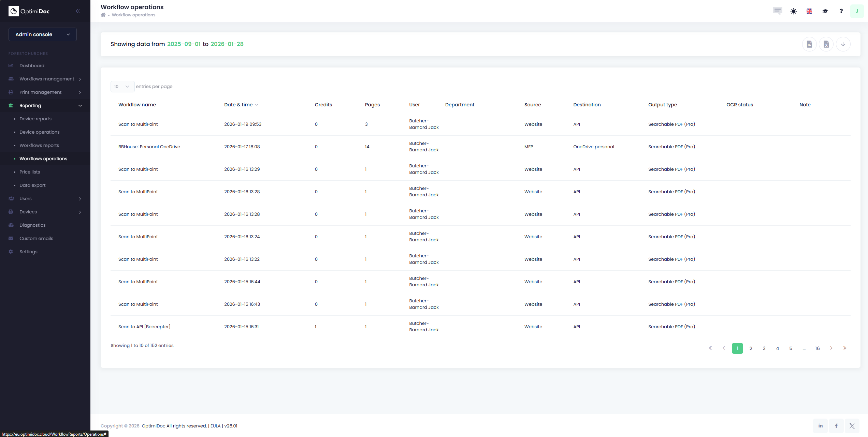The image size is (868, 437).
Task: Export data as CSV file icon
Action: coord(809,44)
